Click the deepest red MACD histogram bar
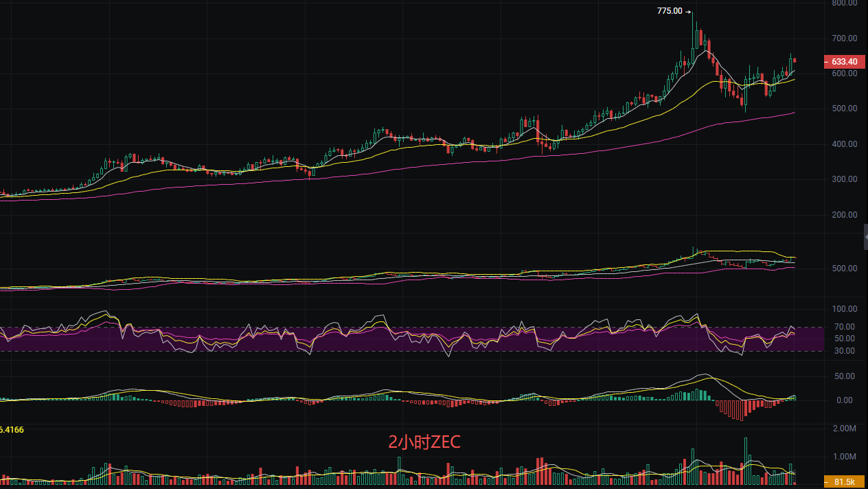868x489 pixels. click(742, 410)
